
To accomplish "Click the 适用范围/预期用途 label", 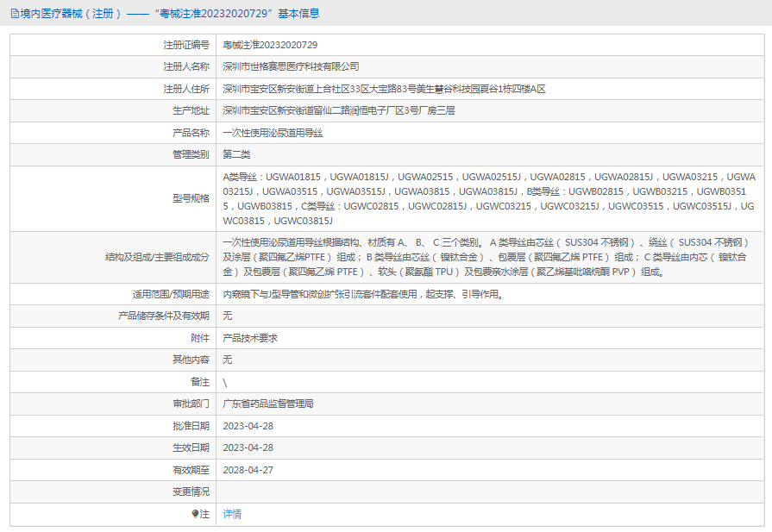I will pyautogui.click(x=171, y=294).
